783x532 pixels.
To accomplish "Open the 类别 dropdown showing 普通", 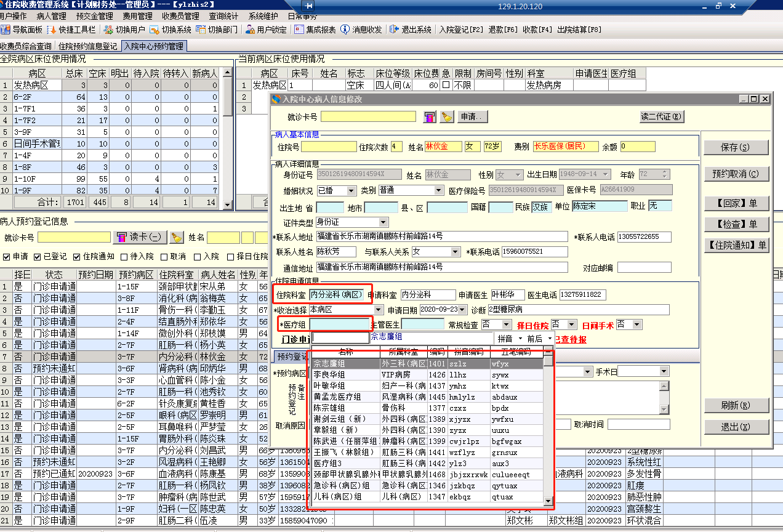I will [x=439, y=191].
